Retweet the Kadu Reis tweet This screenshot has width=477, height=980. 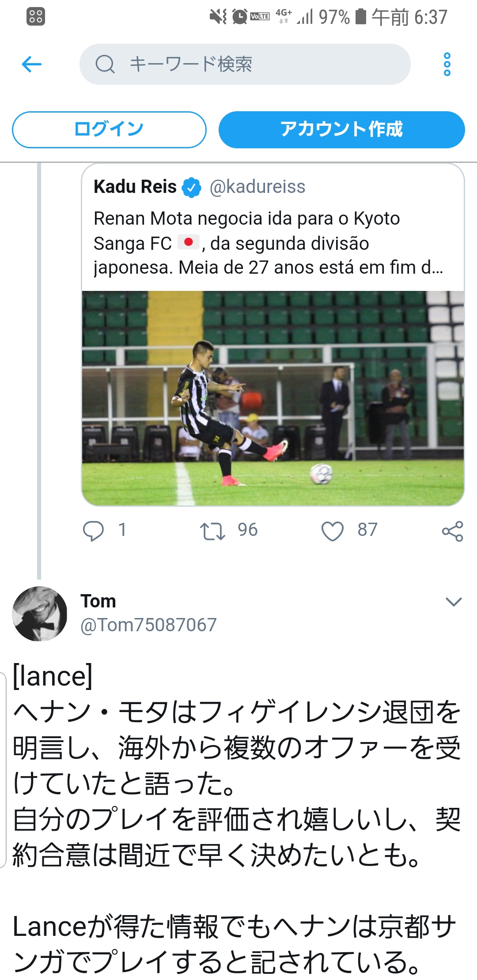coord(212,531)
